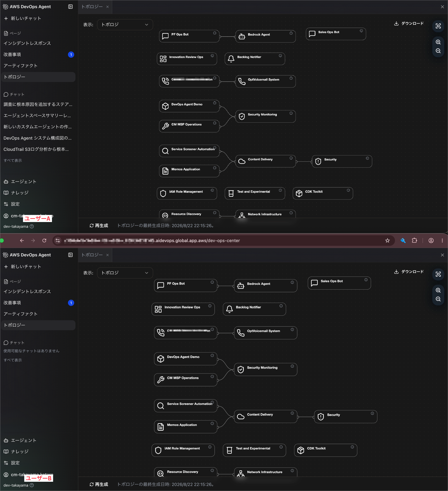
Task: Collapse the sidebar in the upper window
Action: coord(70,7)
